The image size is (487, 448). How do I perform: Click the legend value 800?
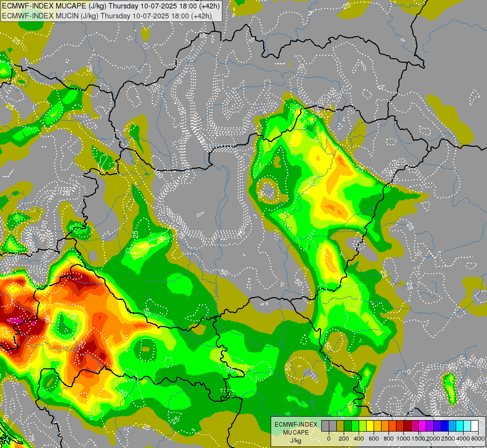389,439
